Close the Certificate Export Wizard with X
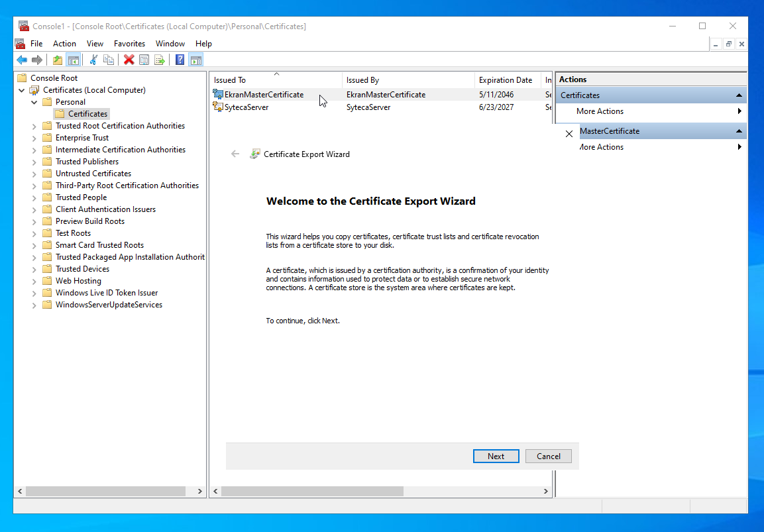The width and height of the screenshot is (764, 532). (x=569, y=133)
